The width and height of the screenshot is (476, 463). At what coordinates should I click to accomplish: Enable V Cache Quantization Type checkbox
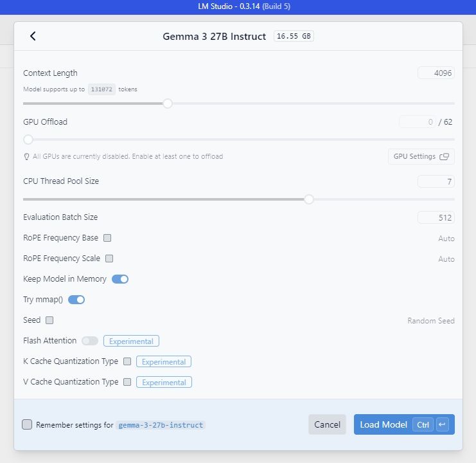(127, 382)
